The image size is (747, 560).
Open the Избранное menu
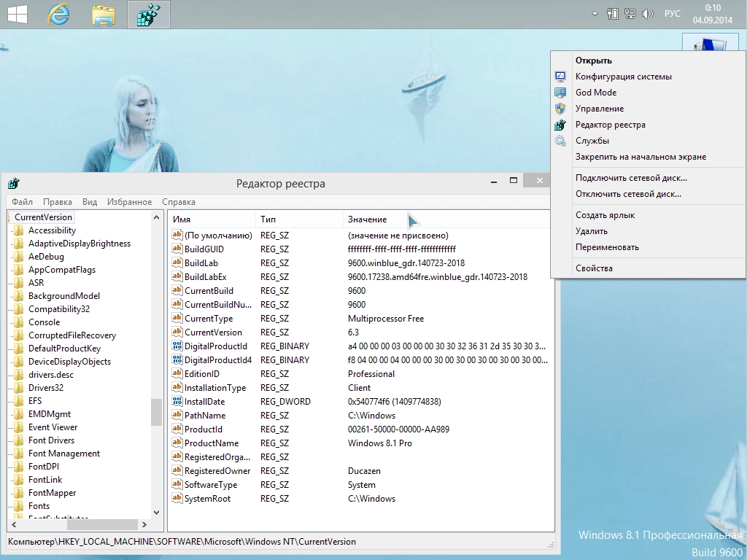coord(129,202)
